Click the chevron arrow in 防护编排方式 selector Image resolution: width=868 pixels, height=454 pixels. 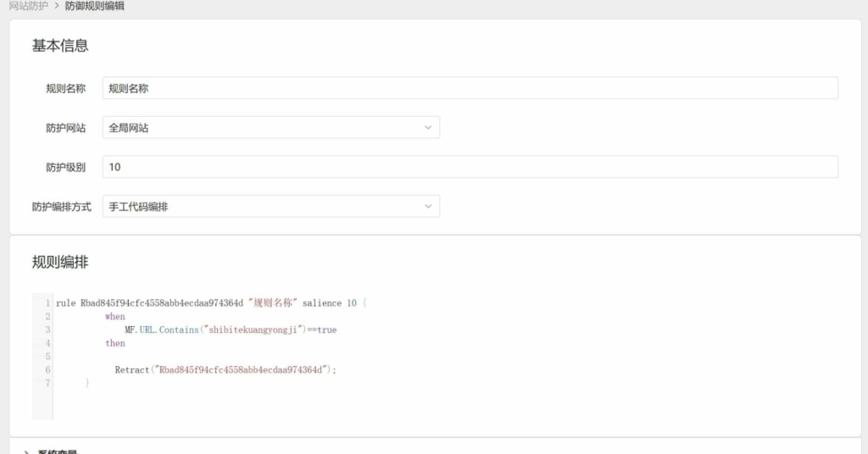(428, 207)
